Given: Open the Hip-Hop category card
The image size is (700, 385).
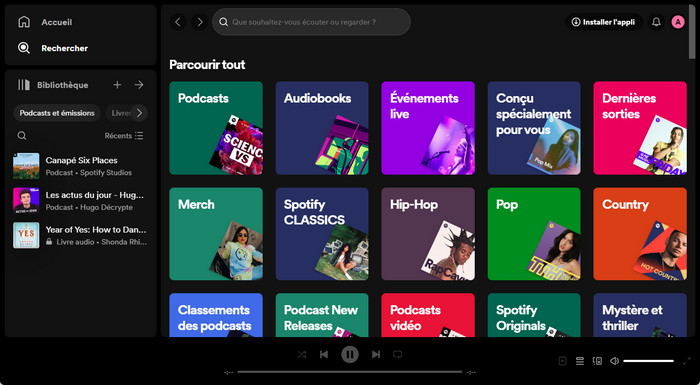Looking at the screenshot, I should point(428,234).
